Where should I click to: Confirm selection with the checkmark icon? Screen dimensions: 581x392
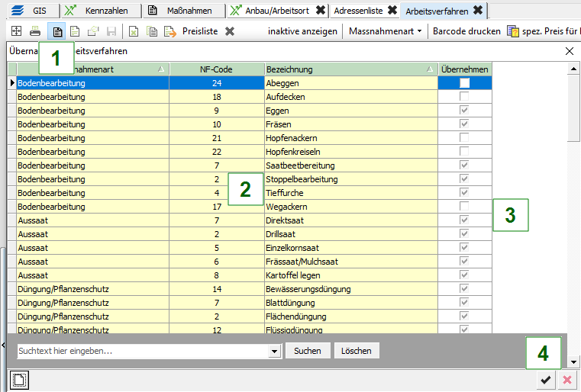point(545,380)
